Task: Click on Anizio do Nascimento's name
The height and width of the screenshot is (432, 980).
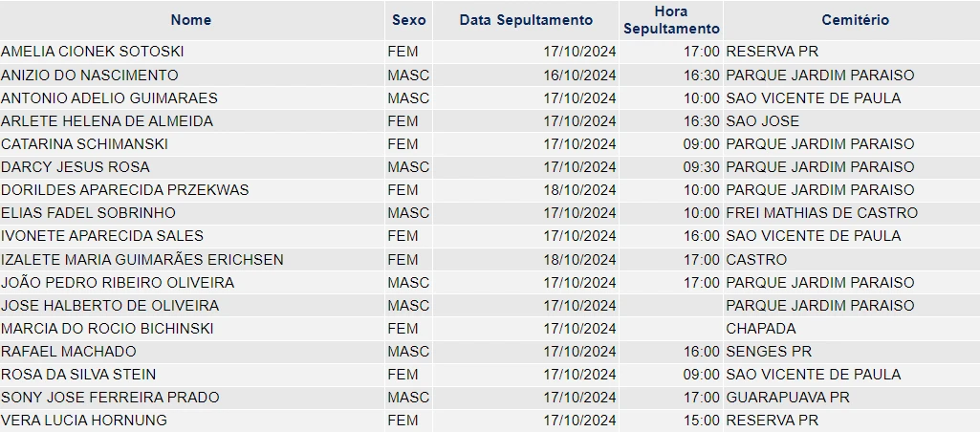Action: tap(90, 75)
